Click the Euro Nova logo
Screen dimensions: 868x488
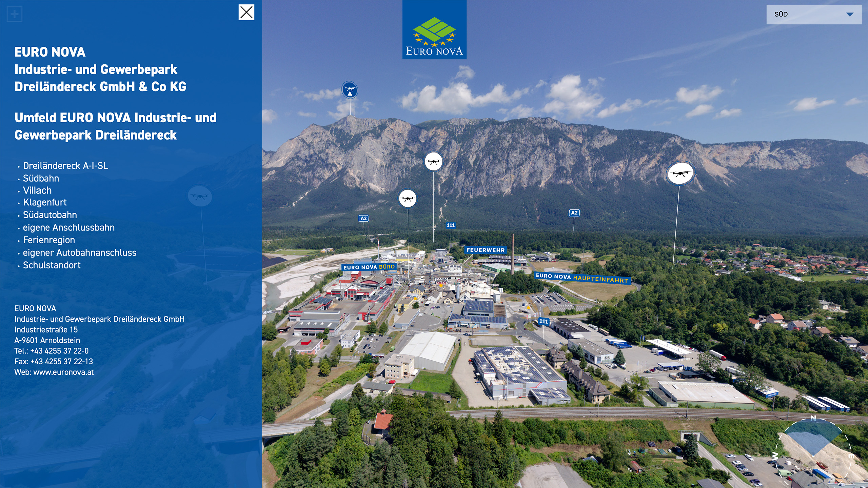click(434, 29)
